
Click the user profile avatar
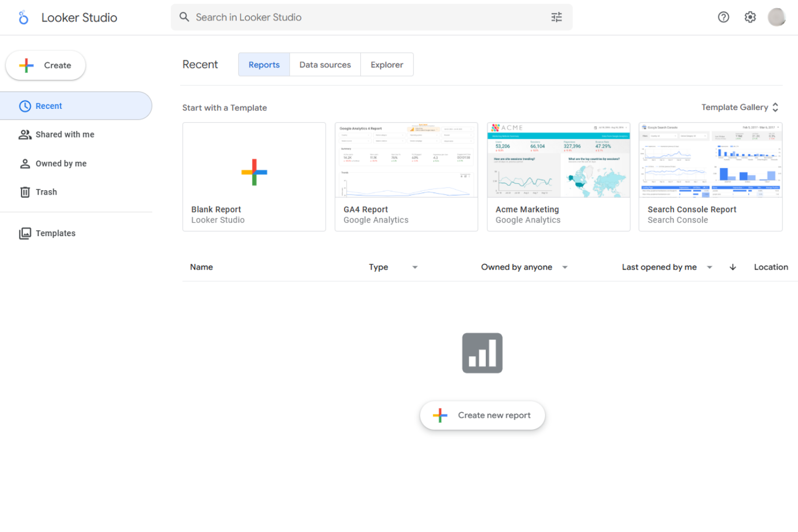pyautogui.click(x=776, y=17)
